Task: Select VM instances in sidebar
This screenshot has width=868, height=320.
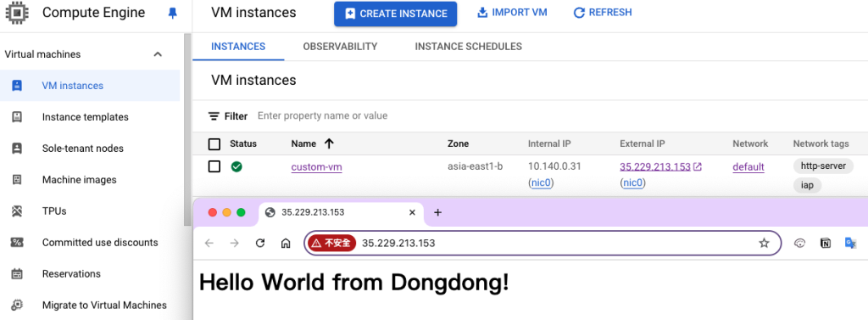Action: (90, 86)
